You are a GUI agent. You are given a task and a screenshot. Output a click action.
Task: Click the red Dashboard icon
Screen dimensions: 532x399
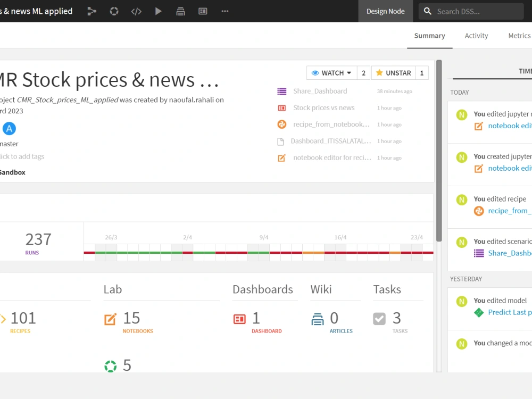pos(239,319)
